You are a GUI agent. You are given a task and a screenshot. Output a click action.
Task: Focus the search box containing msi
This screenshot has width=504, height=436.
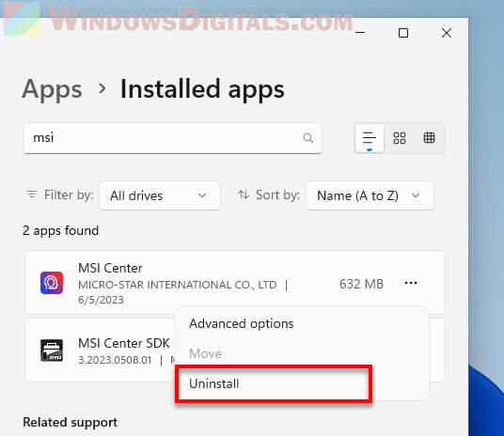coord(172,138)
